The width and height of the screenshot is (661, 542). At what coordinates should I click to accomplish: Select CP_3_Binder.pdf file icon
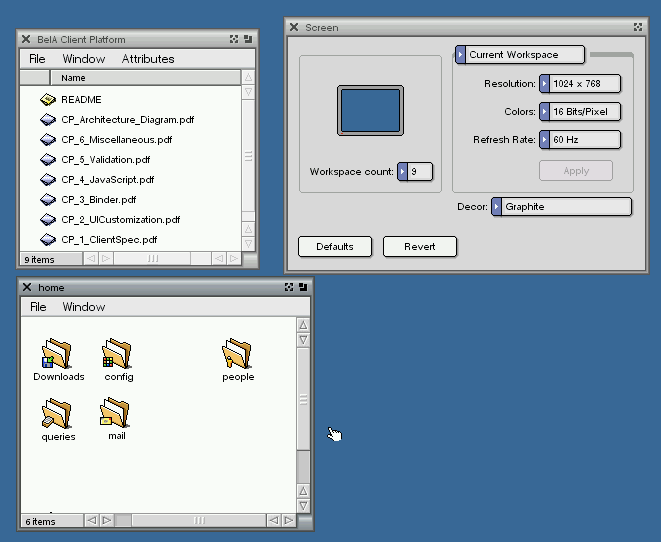(x=48, y=200)
